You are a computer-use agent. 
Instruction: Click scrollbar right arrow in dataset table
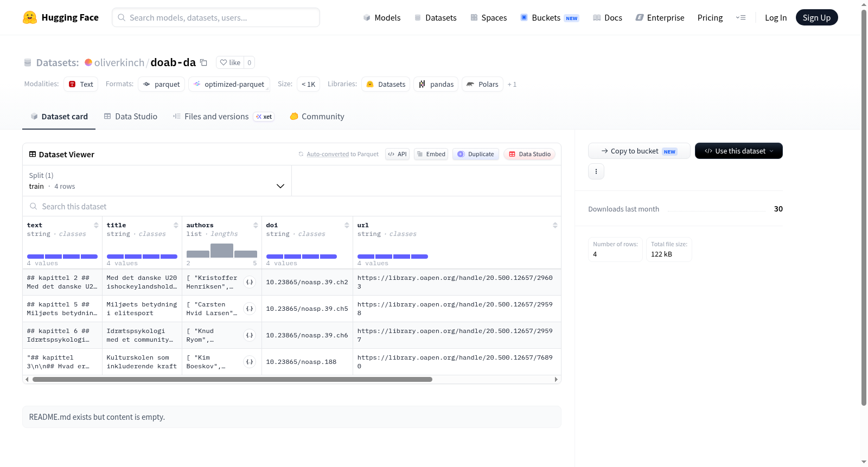556,380
